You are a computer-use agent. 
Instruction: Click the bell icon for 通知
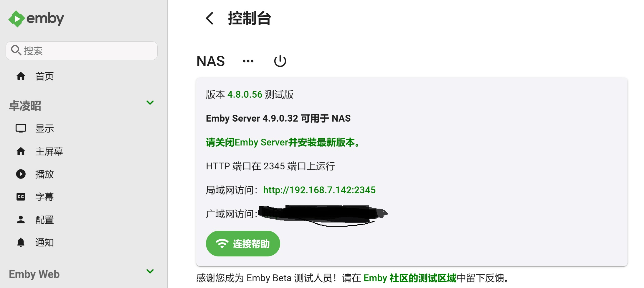pos(21,242)
